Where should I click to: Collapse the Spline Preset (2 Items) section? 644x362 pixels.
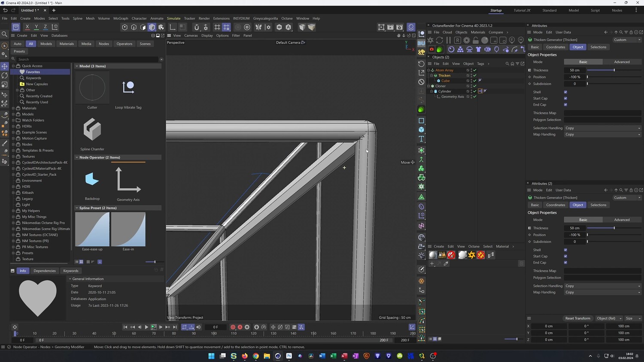tap(77, 208)
